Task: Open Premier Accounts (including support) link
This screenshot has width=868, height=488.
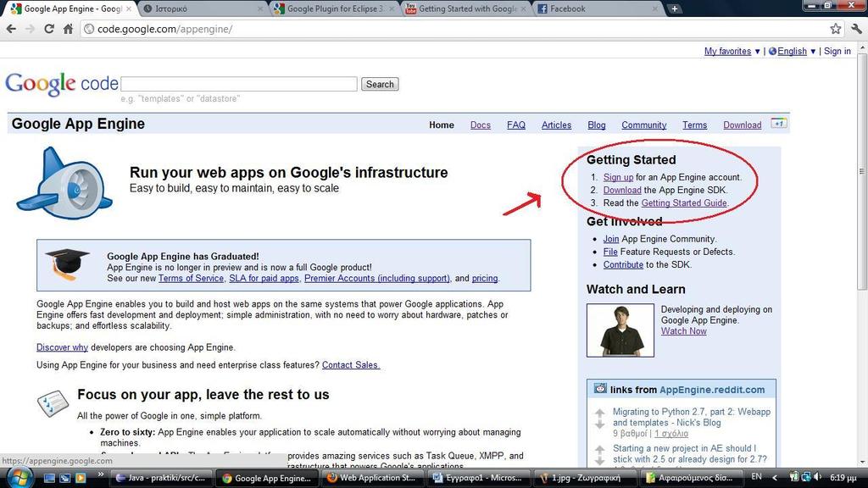Action: [377, 278]
